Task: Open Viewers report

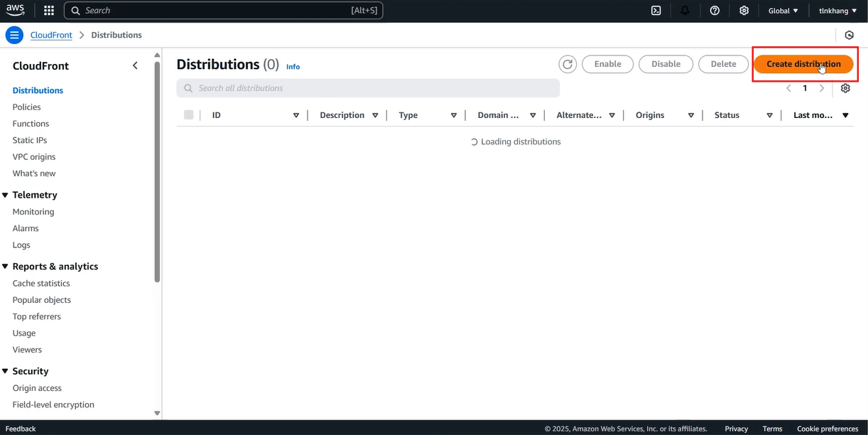Action: click(x=27, y=350)
